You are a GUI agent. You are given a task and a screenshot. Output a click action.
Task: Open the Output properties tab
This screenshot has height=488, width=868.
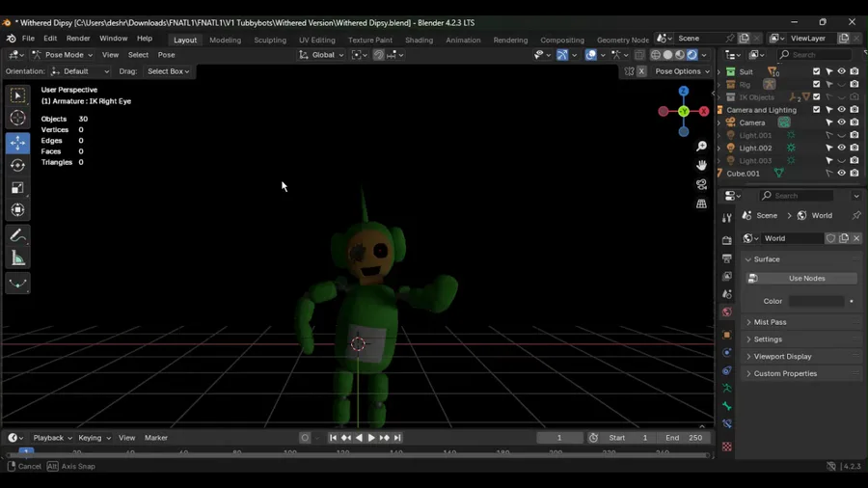point(727,258)
